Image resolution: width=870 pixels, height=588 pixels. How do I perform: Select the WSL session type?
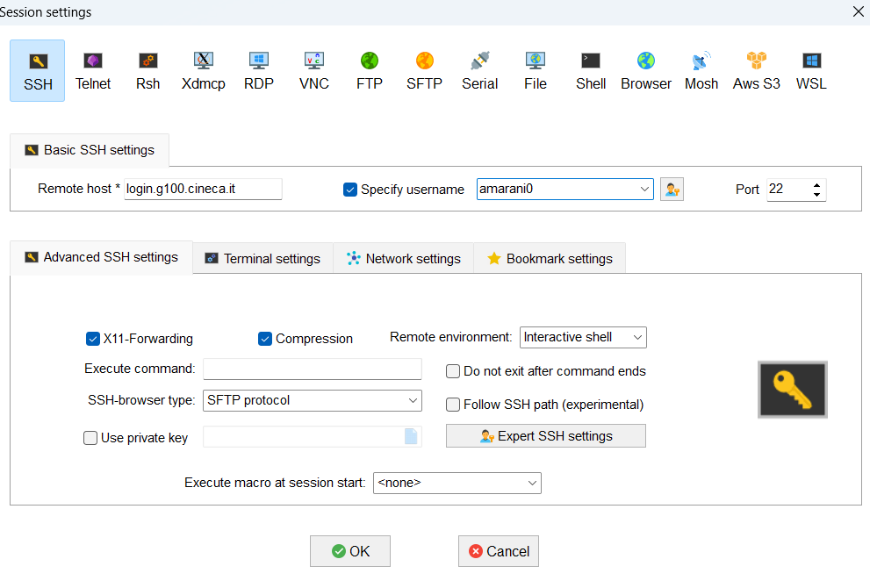point(811,70)
